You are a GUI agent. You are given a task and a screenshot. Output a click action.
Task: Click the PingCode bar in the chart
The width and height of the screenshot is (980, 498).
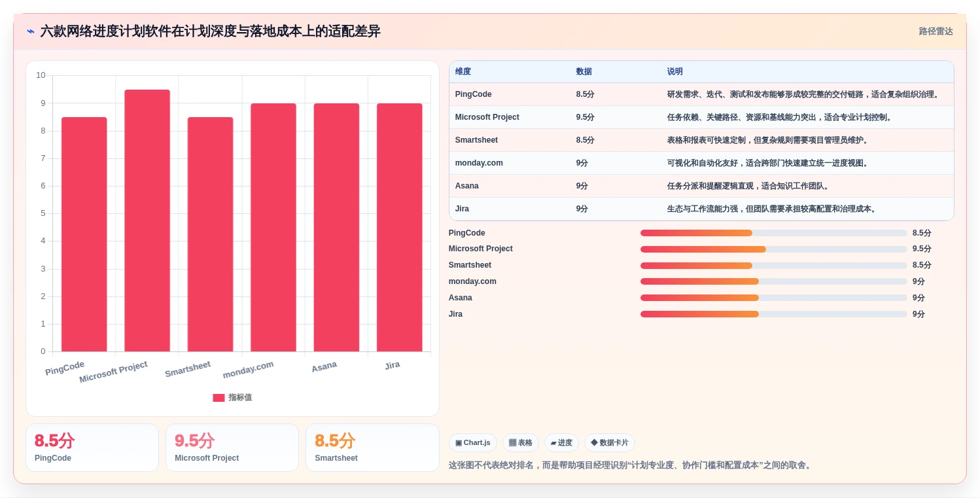tap(84, 234)
